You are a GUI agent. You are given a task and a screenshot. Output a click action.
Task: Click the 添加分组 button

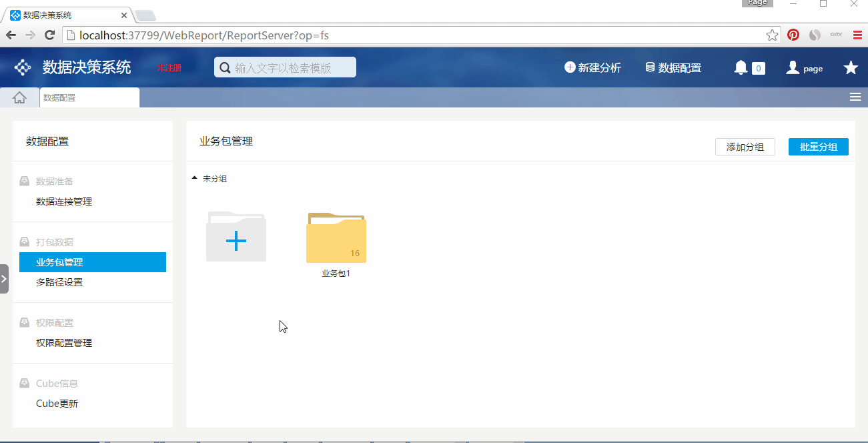coord(745,147)
